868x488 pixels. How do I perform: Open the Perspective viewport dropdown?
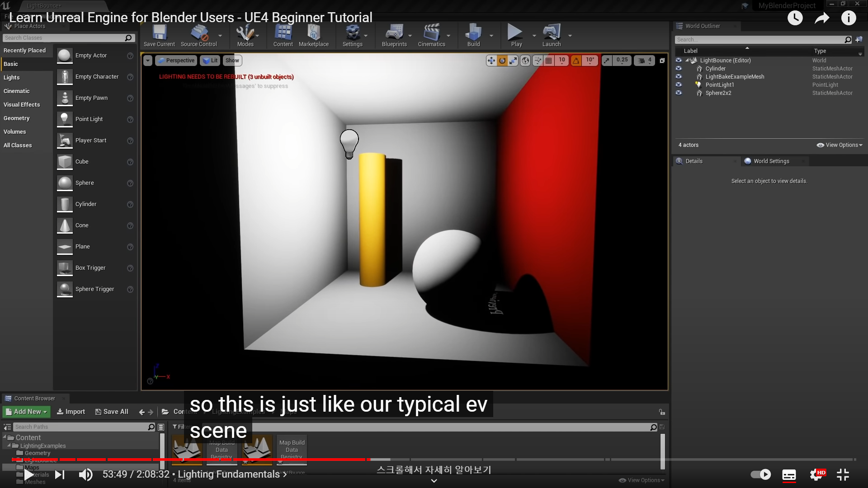tap(176, 61)
